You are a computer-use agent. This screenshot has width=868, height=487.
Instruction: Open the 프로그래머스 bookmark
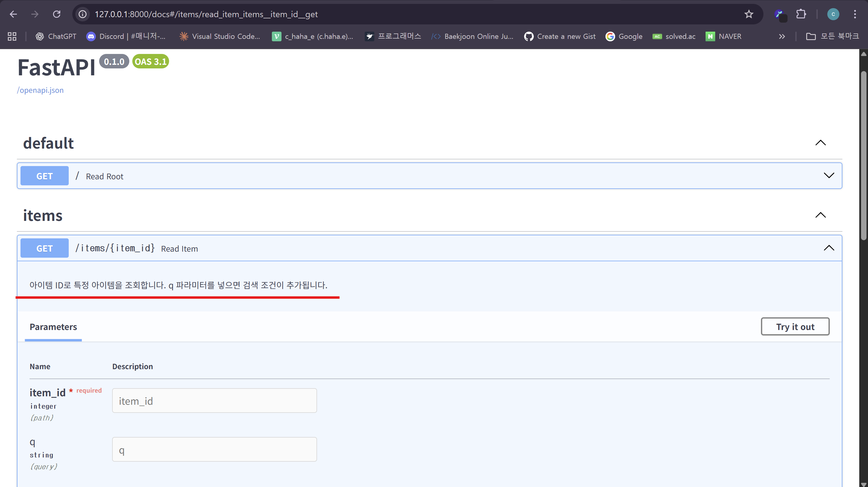[392, 36]
